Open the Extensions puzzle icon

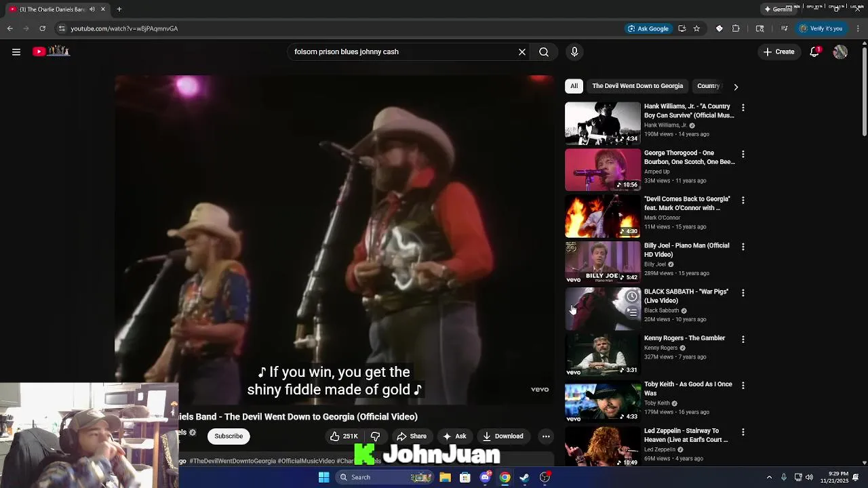(736, 28)
